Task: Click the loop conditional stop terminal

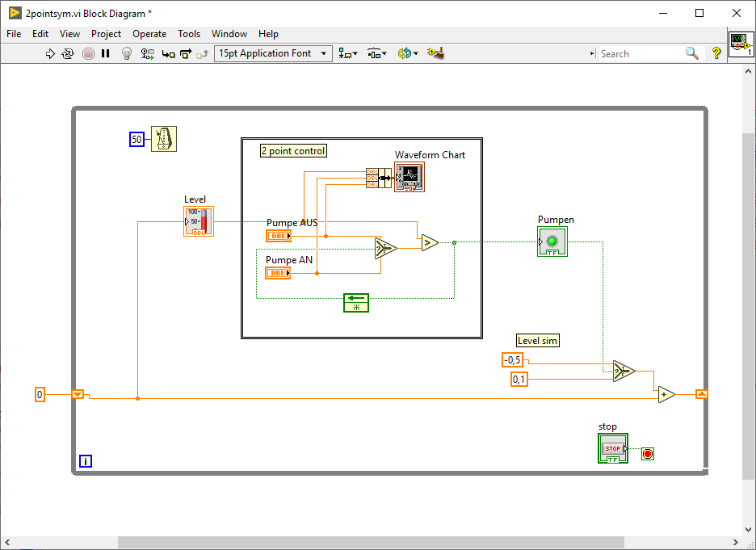Action: coord(648,454)
